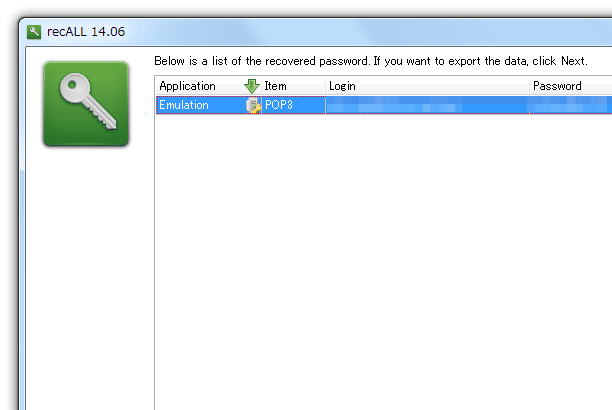This screenshot has width=612, height=410.
Task: Click the large green key logo
Action: coord(86,104)
